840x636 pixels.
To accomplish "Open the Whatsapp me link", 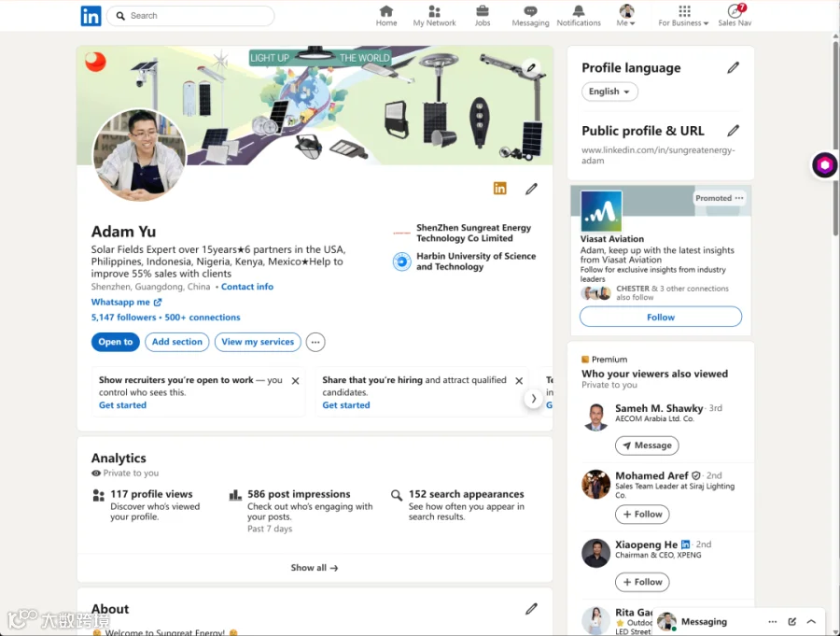I will point(126,302).
